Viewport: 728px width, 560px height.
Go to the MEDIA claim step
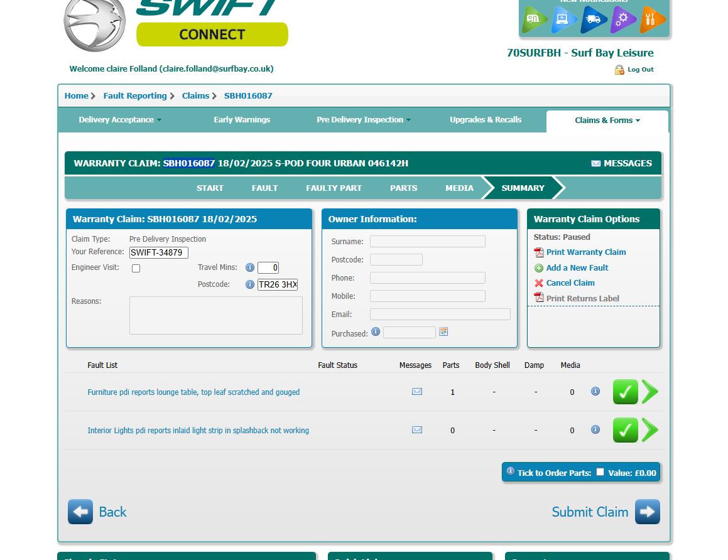coord(459,188)
